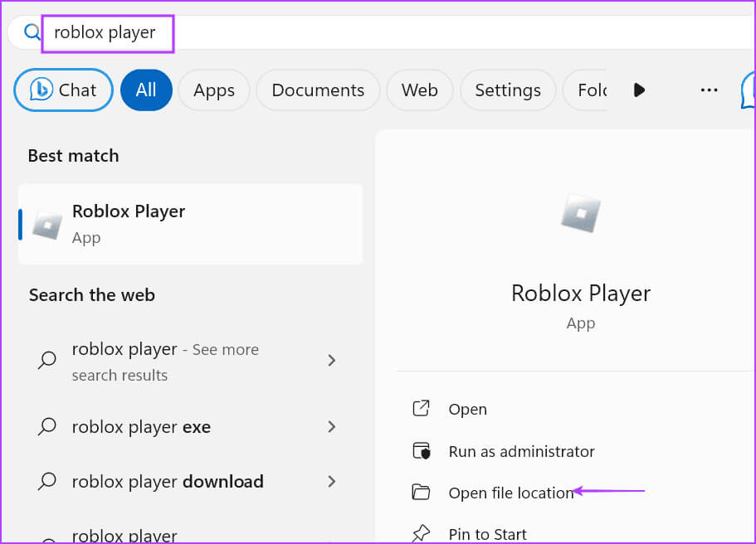Choose Run as administrator
Image resolution: width=756 pixels, height=544 pixels.
point(521,451)
